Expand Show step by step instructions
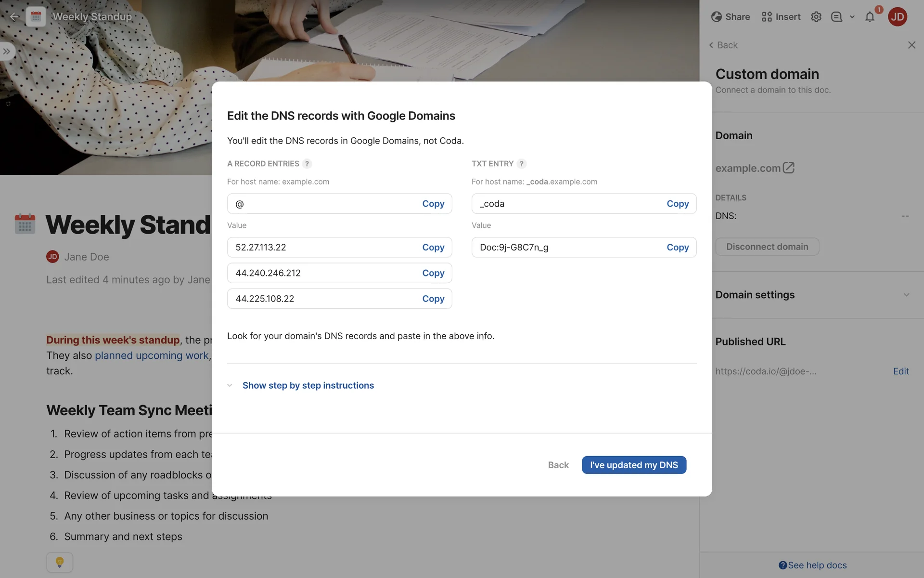Image resolution: width=924 pixels, height=578 pixels. coord(308,385)
